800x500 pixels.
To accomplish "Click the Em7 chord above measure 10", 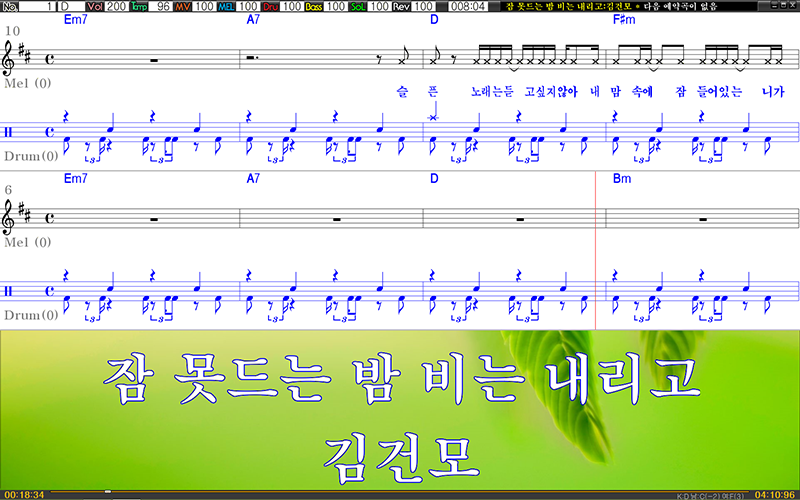I will click(x=76, y=20).
